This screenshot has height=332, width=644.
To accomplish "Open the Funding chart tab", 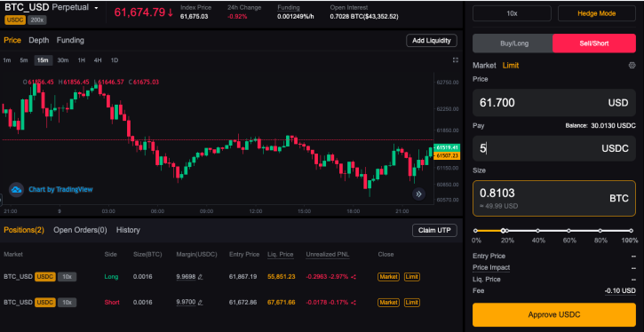I will (x=70, y=40).
